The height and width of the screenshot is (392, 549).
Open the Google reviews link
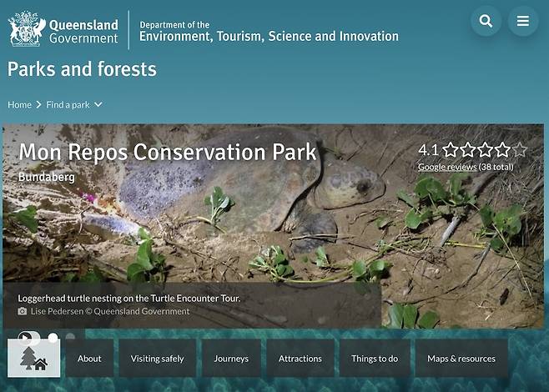click(x=447, y=167)
